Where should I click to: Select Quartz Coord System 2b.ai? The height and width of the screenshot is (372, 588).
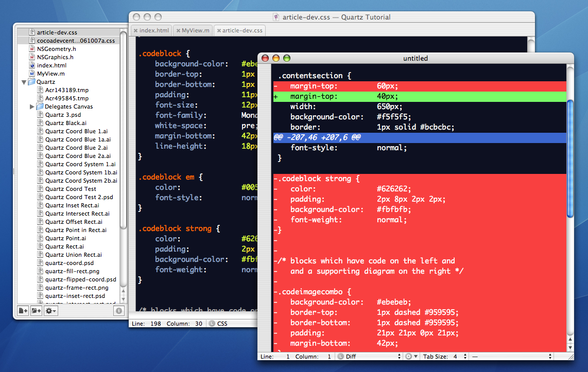coord(81,181)
